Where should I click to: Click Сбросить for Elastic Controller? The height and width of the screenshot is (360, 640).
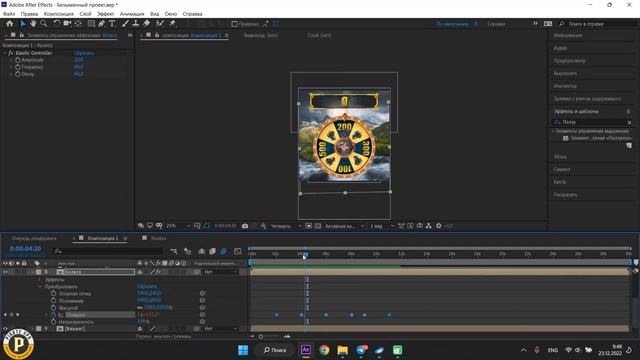point(84,53)
